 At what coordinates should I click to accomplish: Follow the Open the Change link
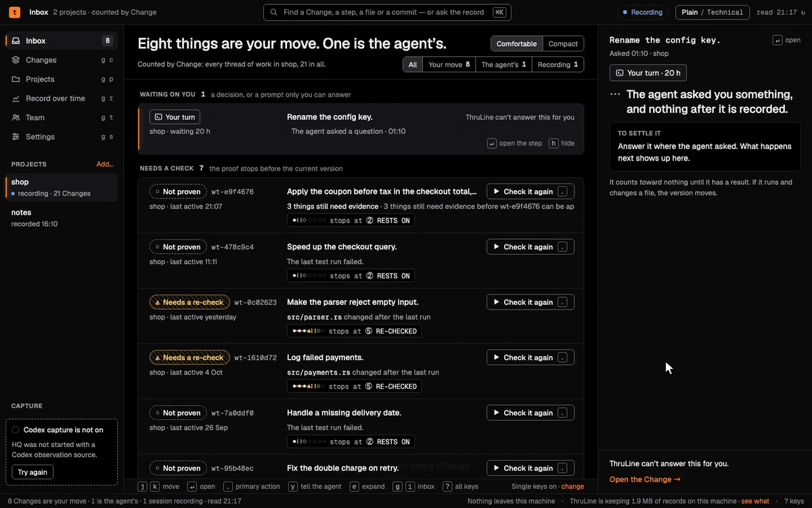[x=645, y=480]
